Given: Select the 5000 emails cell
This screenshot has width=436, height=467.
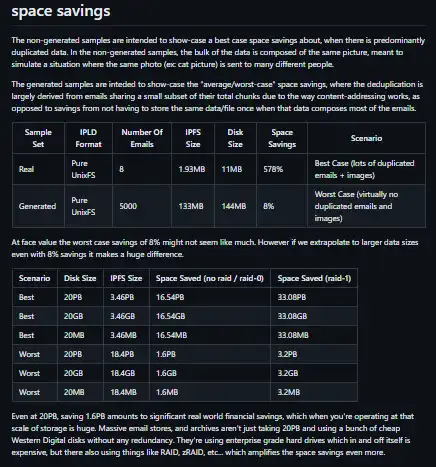Looking at the screenshot, I should [x=142, y=206].
